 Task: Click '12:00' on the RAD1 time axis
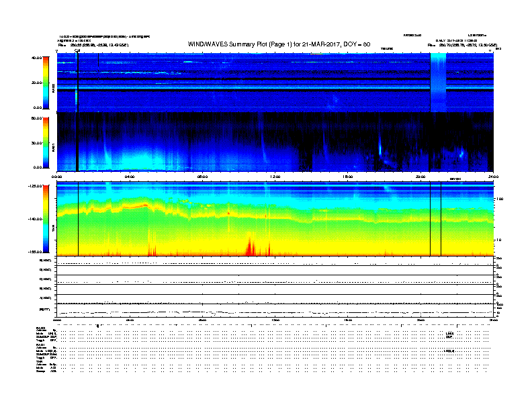coord(275,177)
